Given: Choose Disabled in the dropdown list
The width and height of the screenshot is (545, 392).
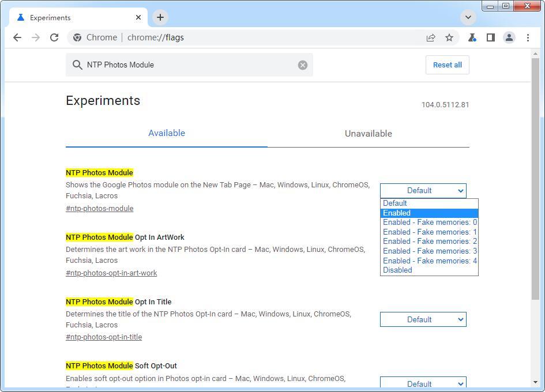Looking at the screenshot, I should 429,270.
